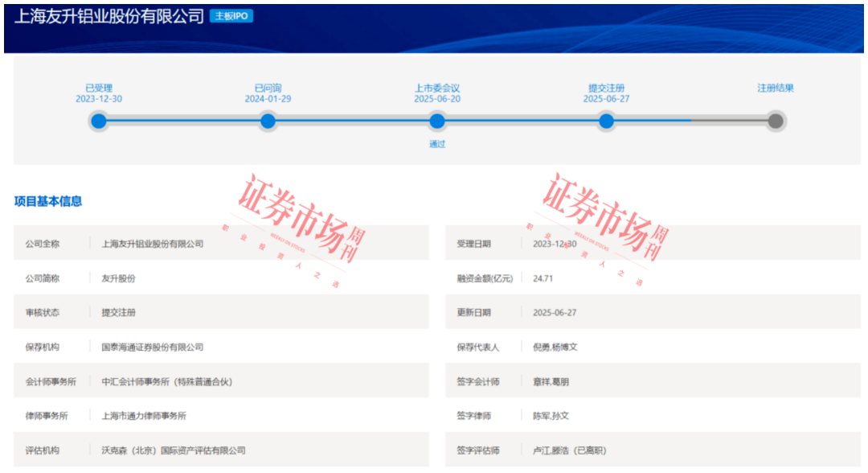This screenshot has height=473, width=868.
Task: Click the company short name 友升股份
Action: [119, 278]
